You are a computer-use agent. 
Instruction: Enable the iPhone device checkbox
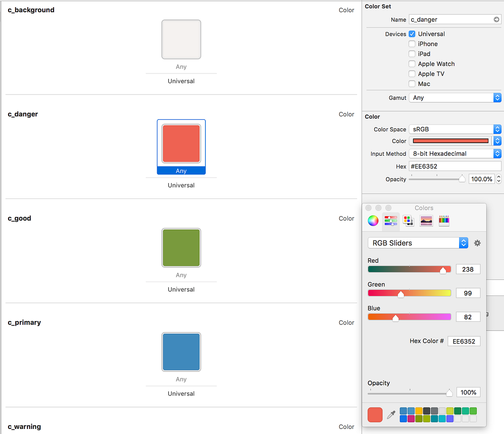point(412,44)
